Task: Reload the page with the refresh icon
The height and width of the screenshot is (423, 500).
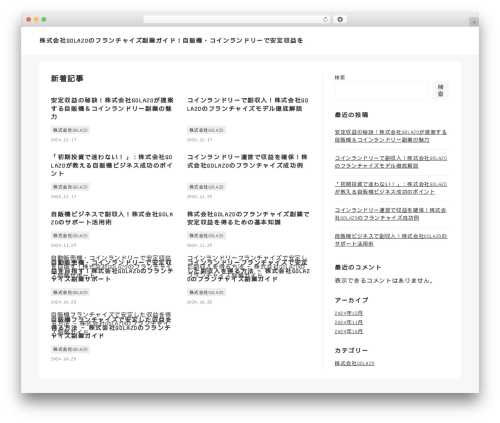Action: 325,20
